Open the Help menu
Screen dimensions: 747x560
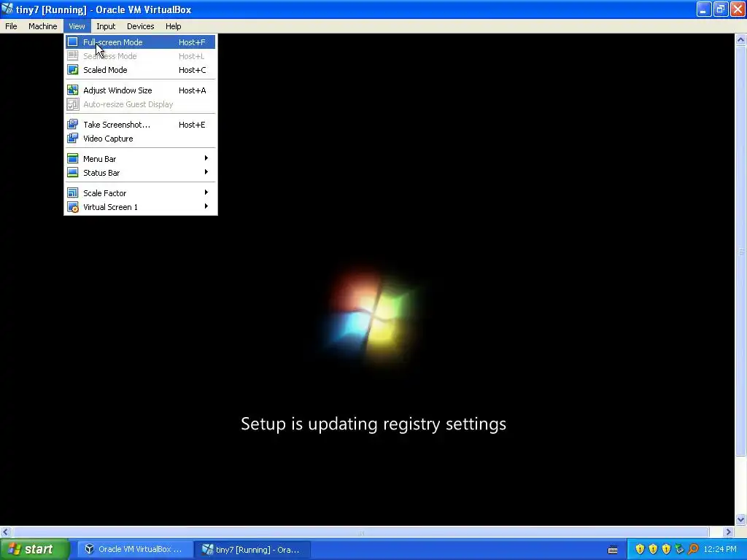pos(174,26)
